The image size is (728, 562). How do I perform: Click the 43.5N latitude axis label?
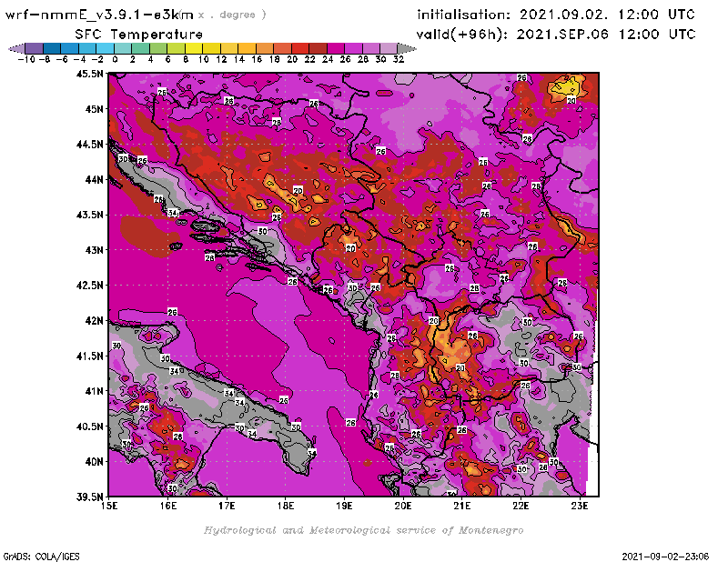point(90,215)
